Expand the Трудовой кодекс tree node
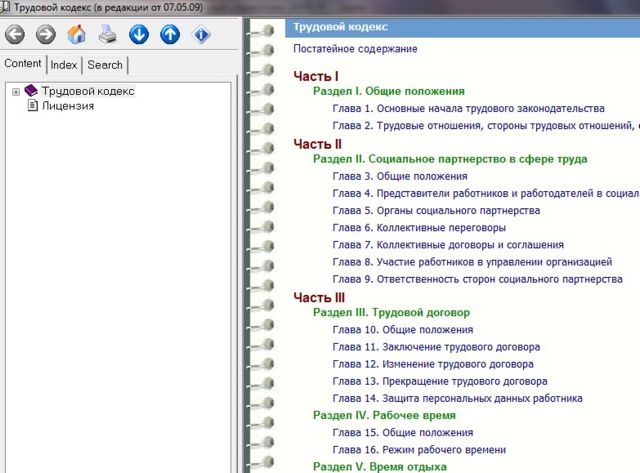Viewport: 640px width, 473px height. 16,92
